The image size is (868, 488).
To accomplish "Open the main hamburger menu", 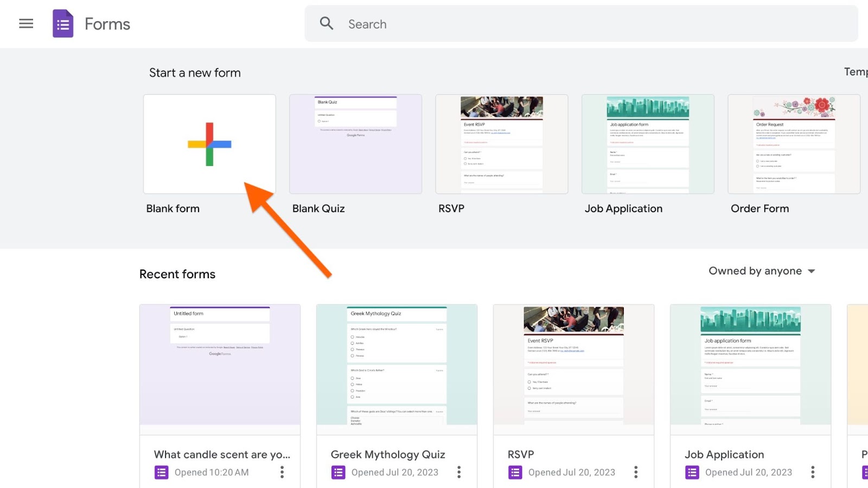I will pyautogui.click(x=26, y=24).
